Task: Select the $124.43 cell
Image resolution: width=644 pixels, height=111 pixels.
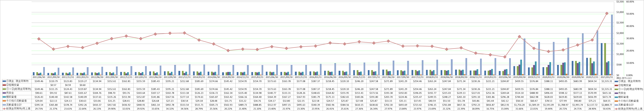Action: click(x=68, y=89)
